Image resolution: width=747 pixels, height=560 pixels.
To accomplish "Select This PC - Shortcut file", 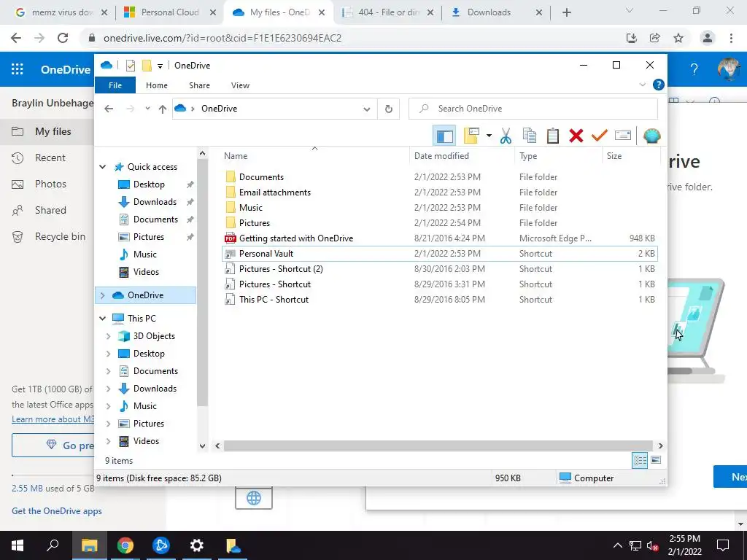I will [274, 300].
